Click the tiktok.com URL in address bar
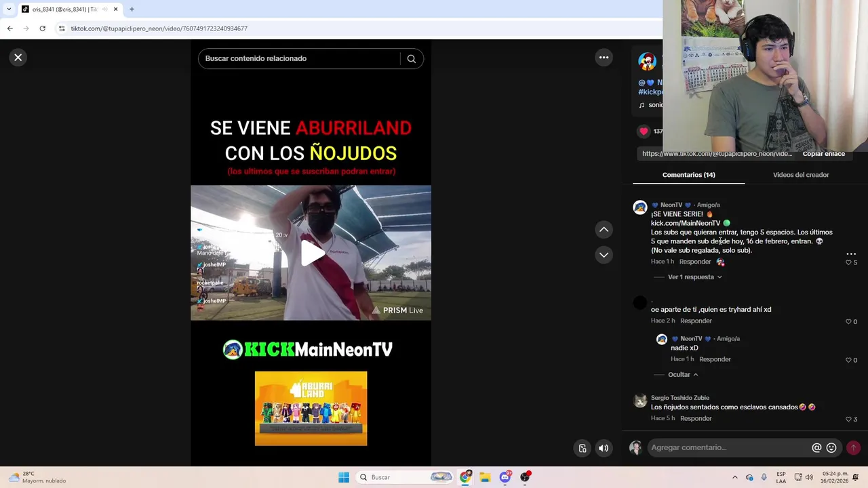The image size is (868, 488). click(x=159, y=28)
